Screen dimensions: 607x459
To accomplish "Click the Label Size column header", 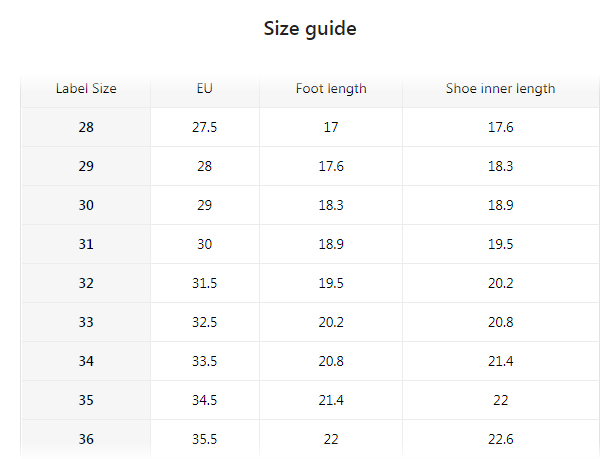I will [x=86, y=89].
